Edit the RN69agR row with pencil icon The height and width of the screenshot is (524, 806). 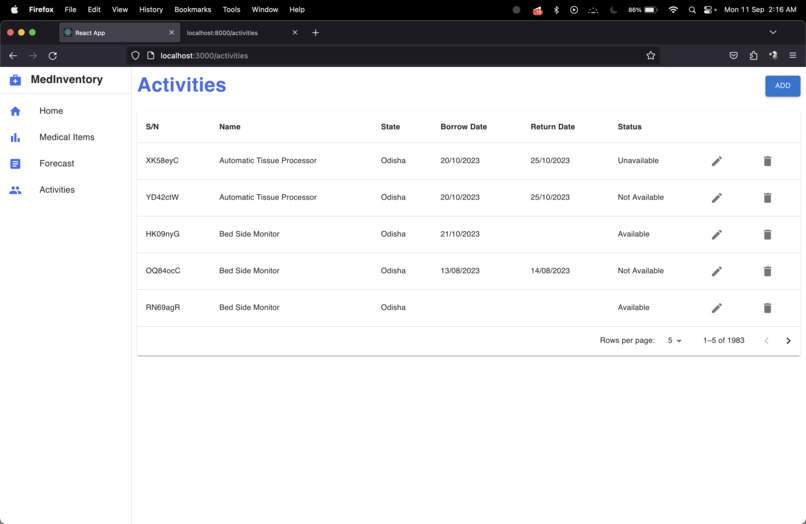point(717,308)
